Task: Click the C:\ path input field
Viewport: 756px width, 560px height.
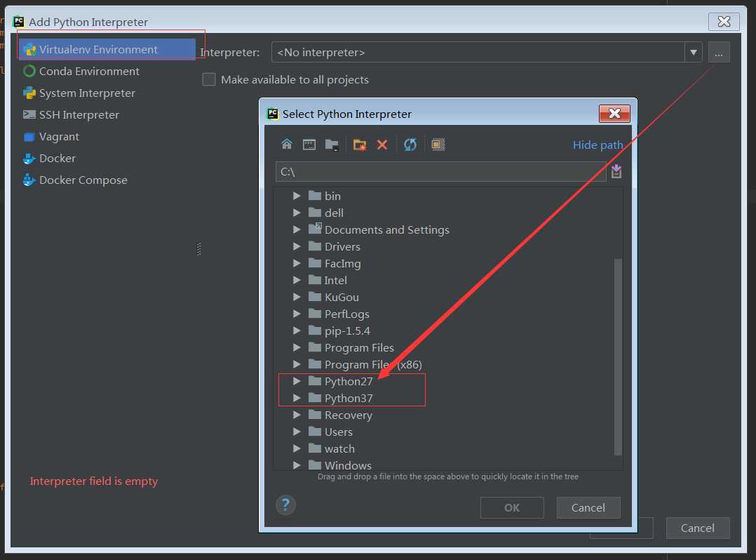Action: [x=440, y=172]
